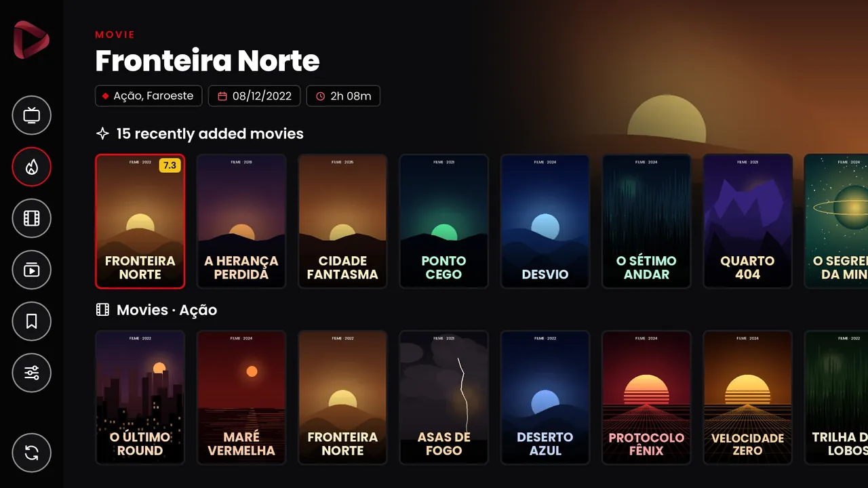Click the Ação, Faroeste genre tag

click(x=149, y=96)
